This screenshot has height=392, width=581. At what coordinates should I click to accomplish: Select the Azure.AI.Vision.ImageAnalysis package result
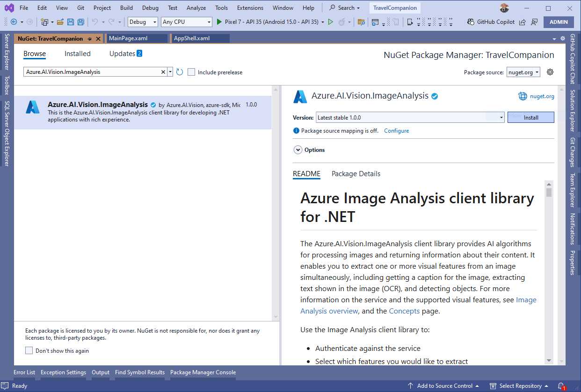point(143,113)
